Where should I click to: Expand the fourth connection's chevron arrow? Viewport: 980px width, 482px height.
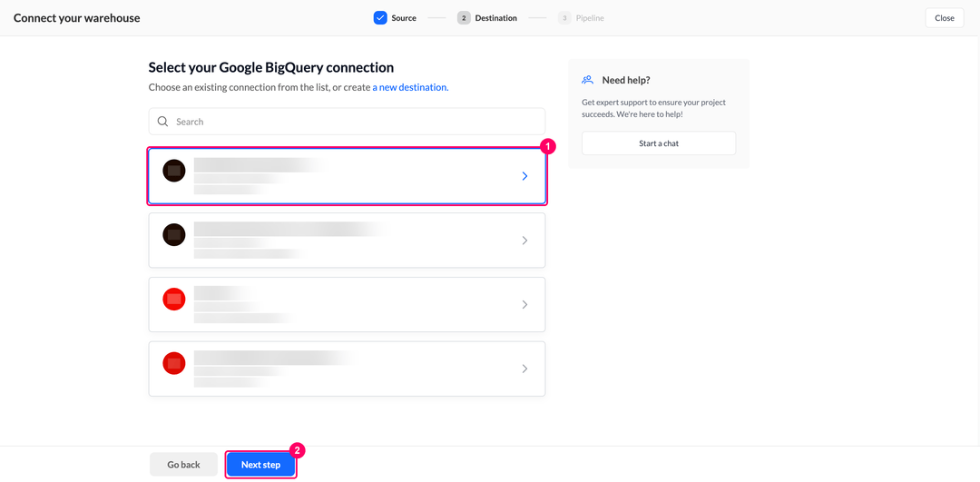pyautogui.click(x=524, y=369)
